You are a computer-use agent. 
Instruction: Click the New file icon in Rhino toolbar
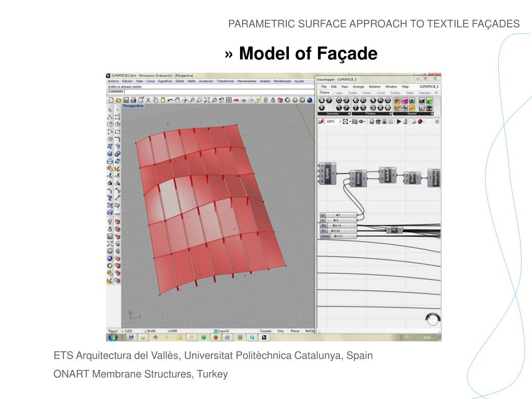(x=111, y=100)
